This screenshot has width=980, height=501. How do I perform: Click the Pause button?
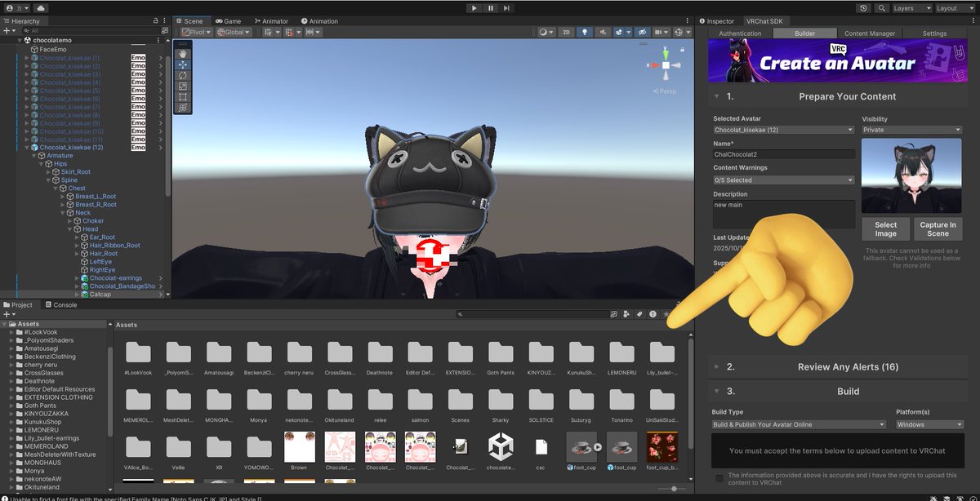[491, 8]
